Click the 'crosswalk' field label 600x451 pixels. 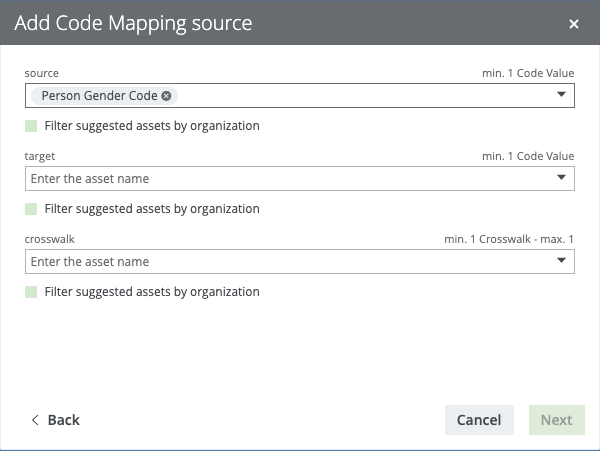click(50, 240)
